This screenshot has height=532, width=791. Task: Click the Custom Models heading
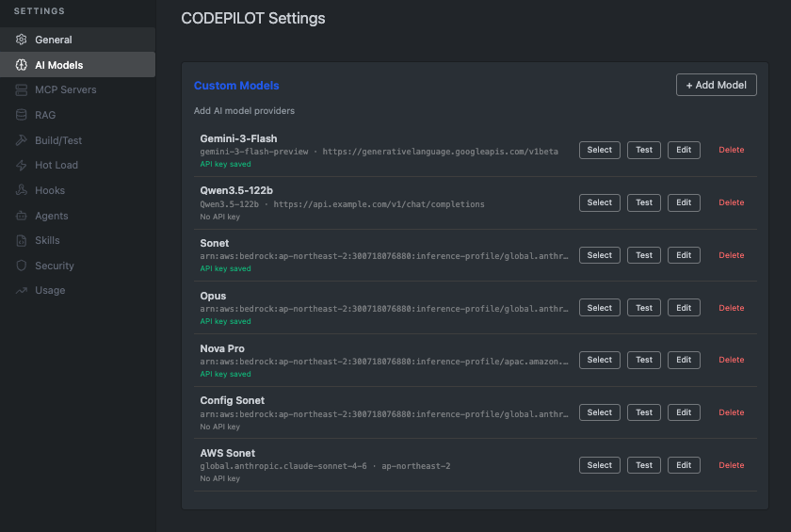point(236,86)
